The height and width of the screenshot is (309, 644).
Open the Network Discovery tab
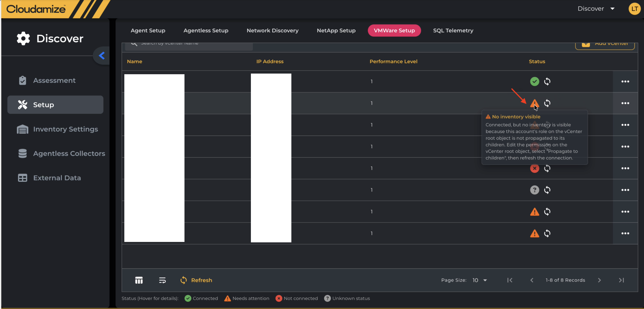click(x=273, y=30)
